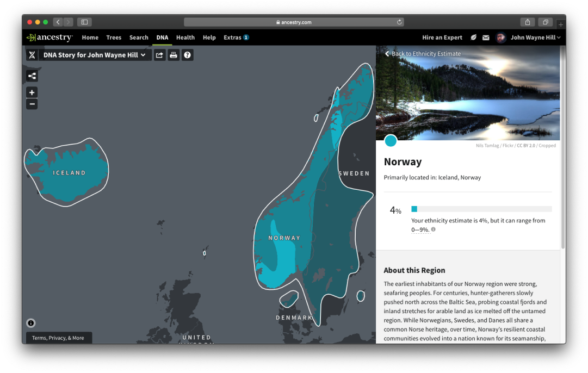Open the Help menu
The image size is (588, 373).
tap(209, 38)
